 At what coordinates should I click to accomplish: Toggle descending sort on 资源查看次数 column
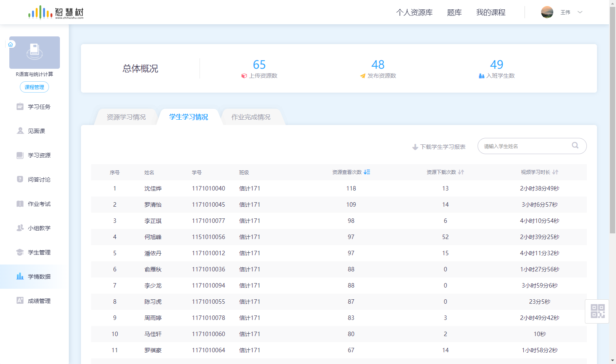[367, 172]
